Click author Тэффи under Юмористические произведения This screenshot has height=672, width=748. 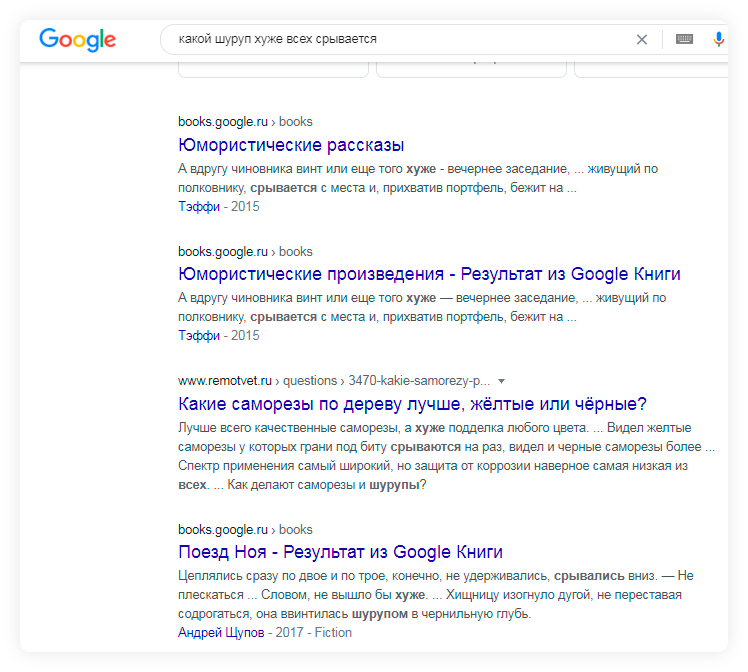[x=199, y=335]
